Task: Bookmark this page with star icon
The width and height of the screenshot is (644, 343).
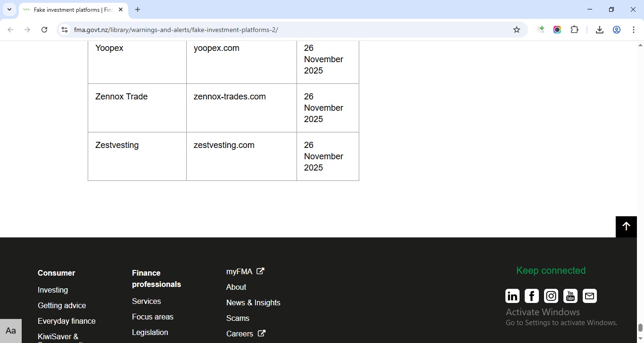Action: (517, 30)
